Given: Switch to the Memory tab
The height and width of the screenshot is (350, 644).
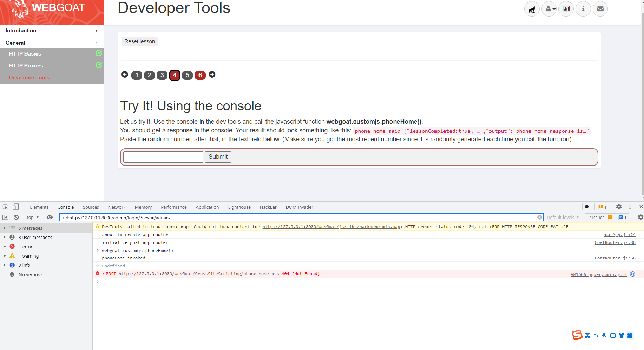Looking at the screenshot, I should pos(143,207).
